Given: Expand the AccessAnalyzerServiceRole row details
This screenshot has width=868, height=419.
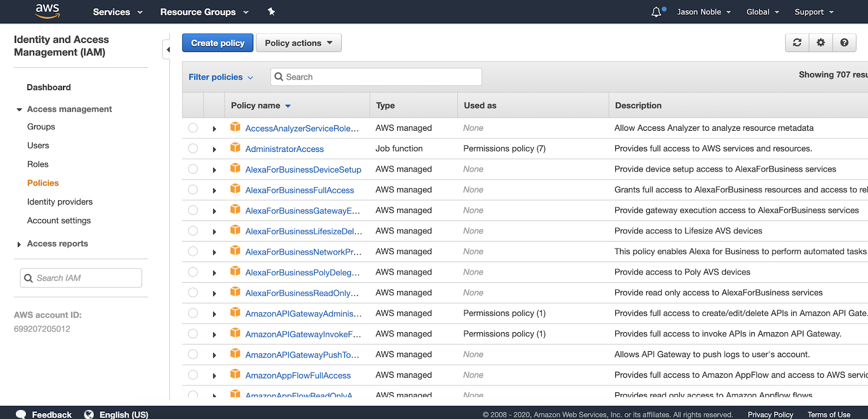Looking at the screenshot, I should pyautogui.click(x=214, y=129).
